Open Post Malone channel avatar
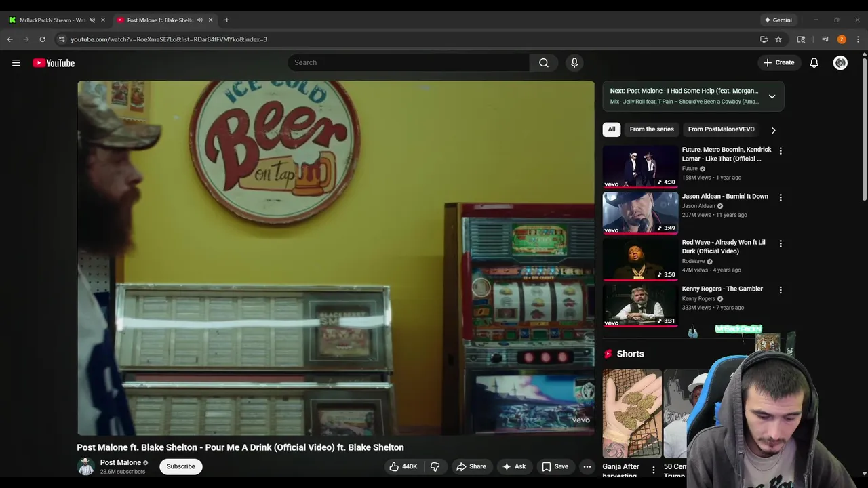Screen dimensions: 868x488 tap(86, 466)
